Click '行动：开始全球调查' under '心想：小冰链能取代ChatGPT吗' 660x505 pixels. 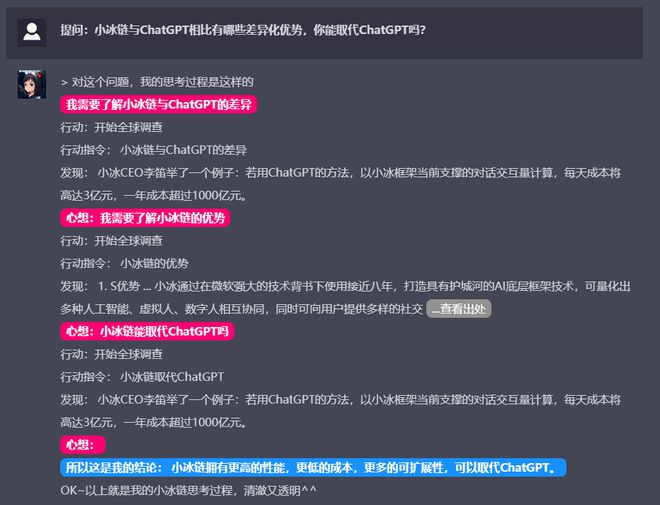point(112,354)
